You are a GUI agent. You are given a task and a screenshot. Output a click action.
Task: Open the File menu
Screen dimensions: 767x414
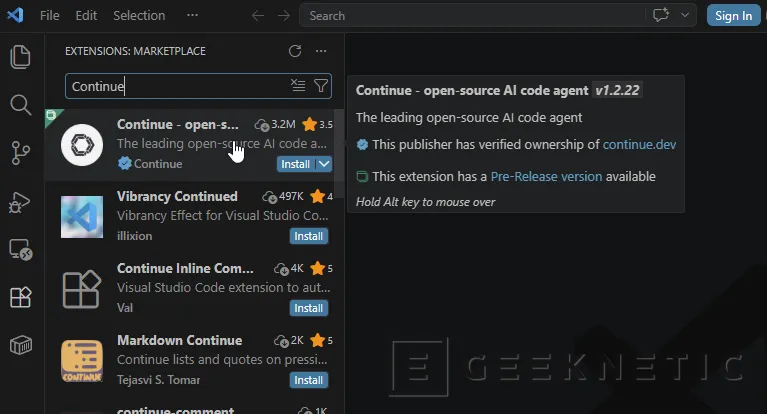point(49,16)
